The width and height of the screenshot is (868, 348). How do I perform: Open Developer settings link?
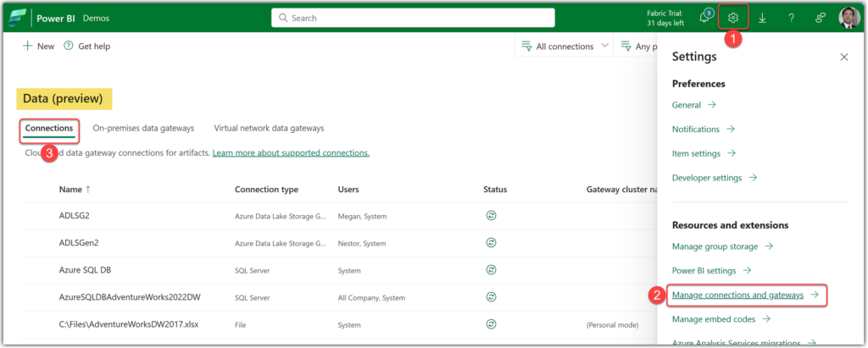coord(715,178)
